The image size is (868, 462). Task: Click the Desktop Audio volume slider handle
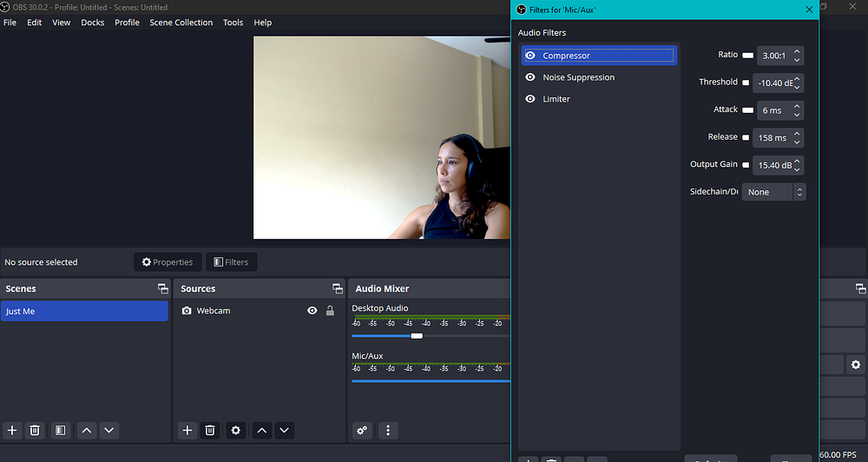pyautogui.click(x=417, y=335)
